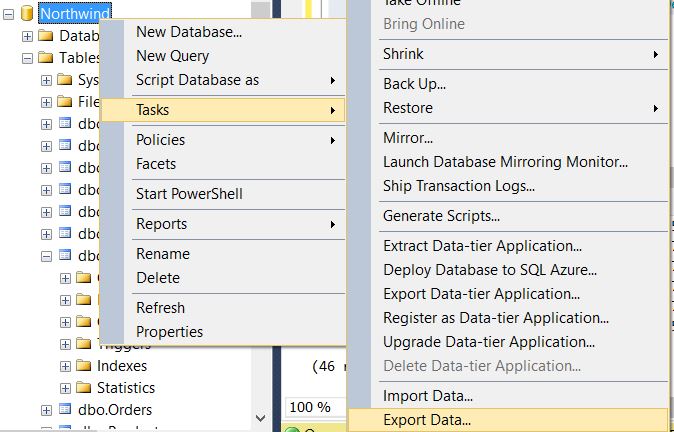Click the folder icon beside the Sys node

click(64, 80)
